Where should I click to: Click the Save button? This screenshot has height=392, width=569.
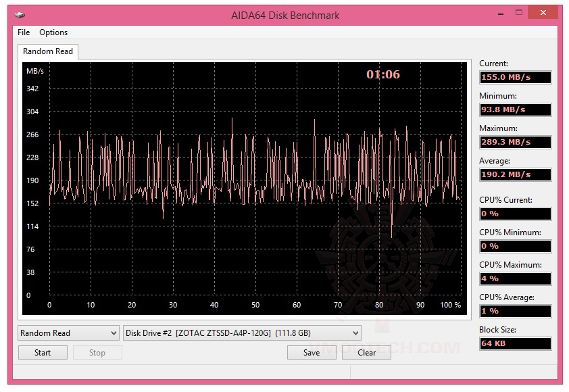312,352
